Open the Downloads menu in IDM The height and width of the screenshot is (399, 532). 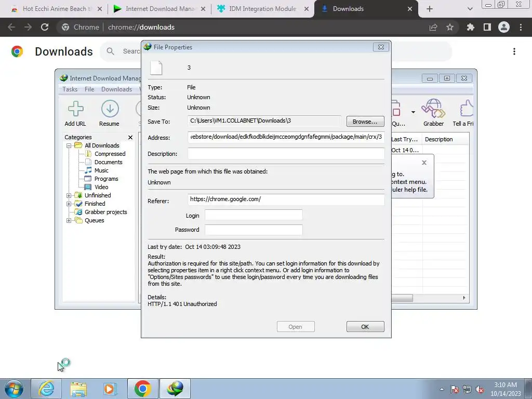[x=116, y=89]
